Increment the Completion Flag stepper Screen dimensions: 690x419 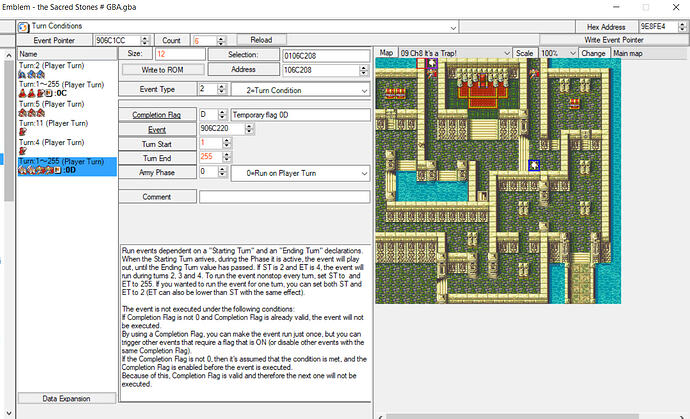pyautogui.click(x=222, y=112)
